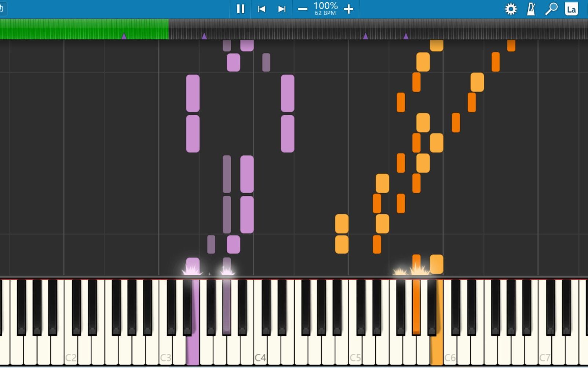Play the C7 piano key
The height and width of the screenshot is (368, 588).
click(x=544, y=349)
